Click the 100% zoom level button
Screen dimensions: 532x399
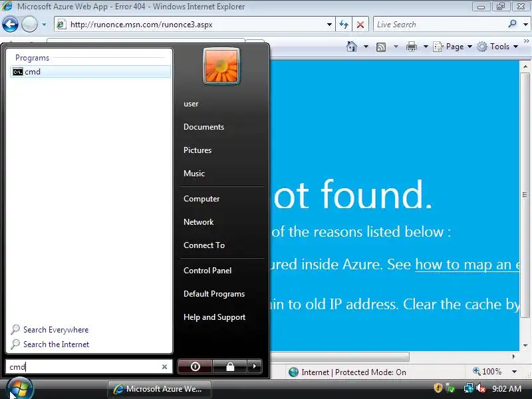[487, 372]
